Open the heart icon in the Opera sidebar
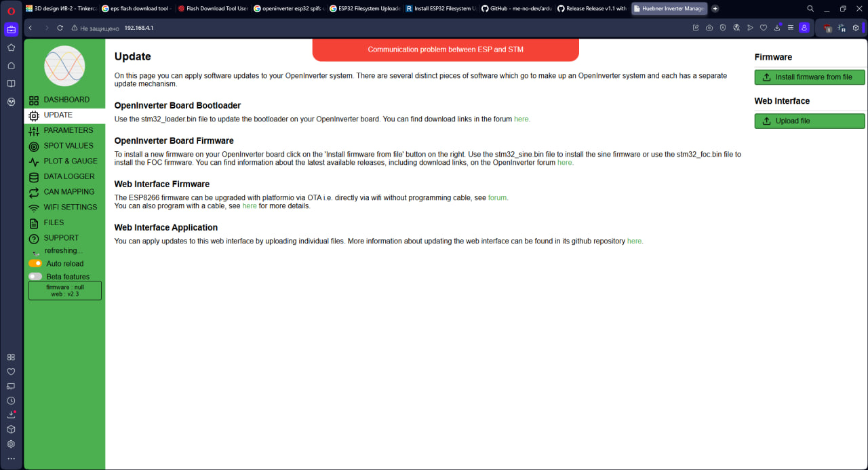 coord(11,372)
